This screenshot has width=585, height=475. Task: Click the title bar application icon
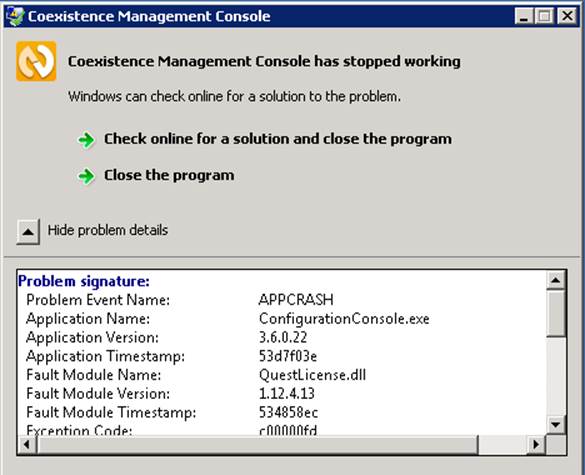point(15,16)
